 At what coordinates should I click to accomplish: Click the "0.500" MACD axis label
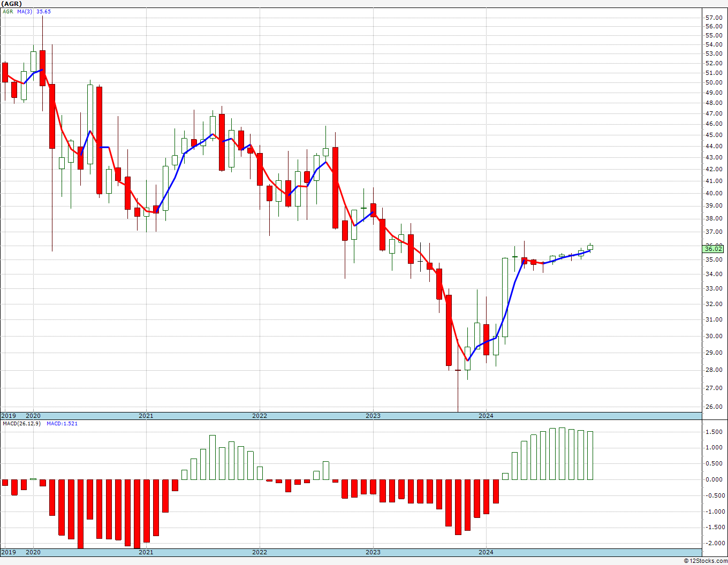point(714,463)
